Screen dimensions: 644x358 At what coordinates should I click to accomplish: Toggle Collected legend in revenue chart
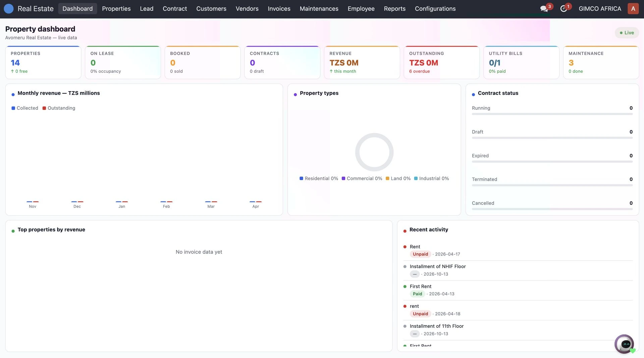pos(25,108)
